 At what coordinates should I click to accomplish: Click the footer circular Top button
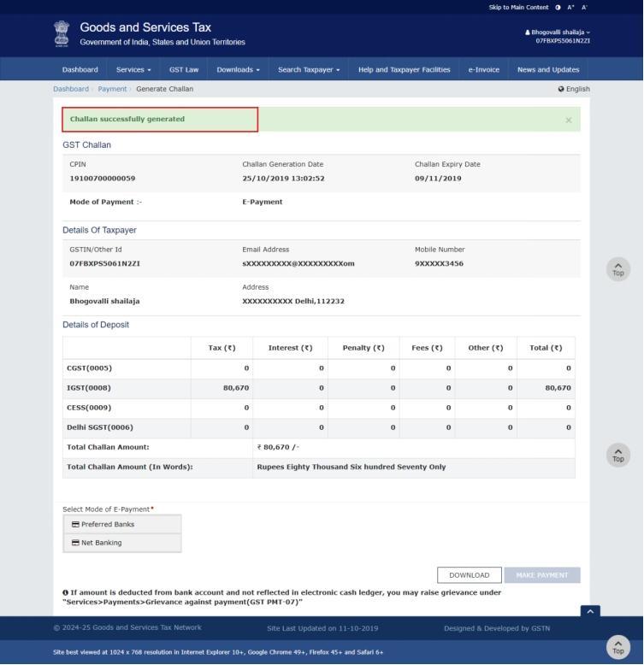[x=618, y=647]
